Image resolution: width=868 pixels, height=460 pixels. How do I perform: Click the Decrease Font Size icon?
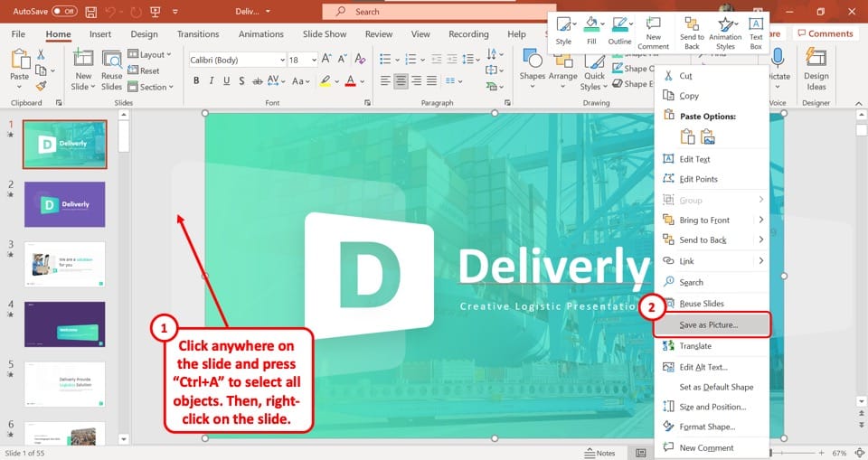tap(343, 59)
